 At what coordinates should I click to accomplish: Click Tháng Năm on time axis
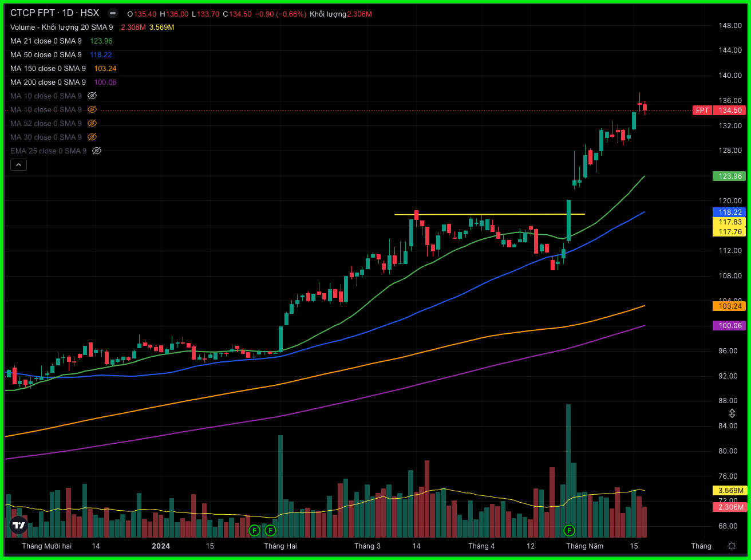tap(584, 546)
